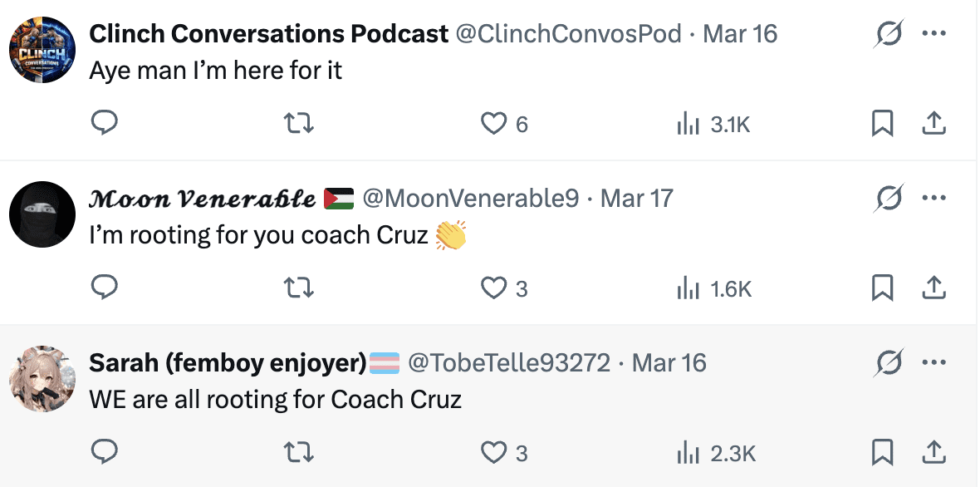Open more options on Moon Venerable's tweet
This screenshot has width=980, height=487.
coord(934,198)
